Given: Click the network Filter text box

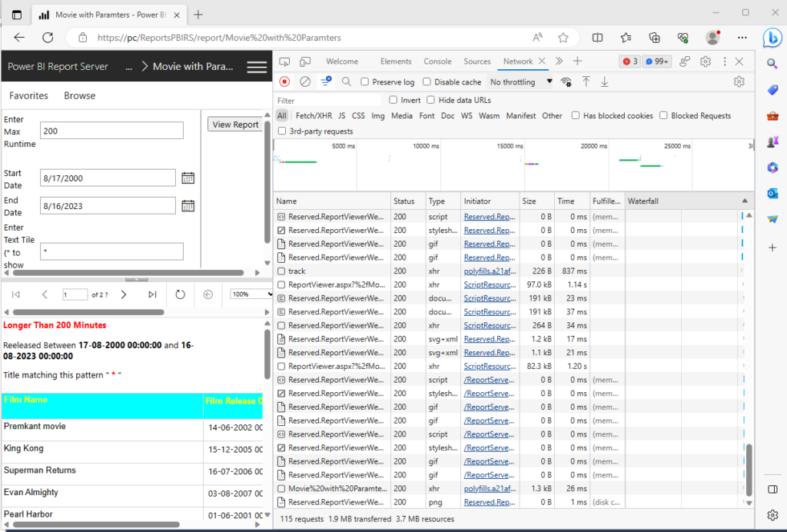Looking at the screenshot, I should pos(329,101).
